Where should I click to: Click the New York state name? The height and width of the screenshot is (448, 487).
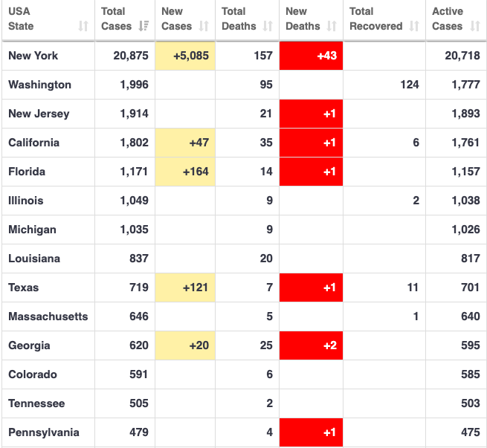tap(33, 56)
